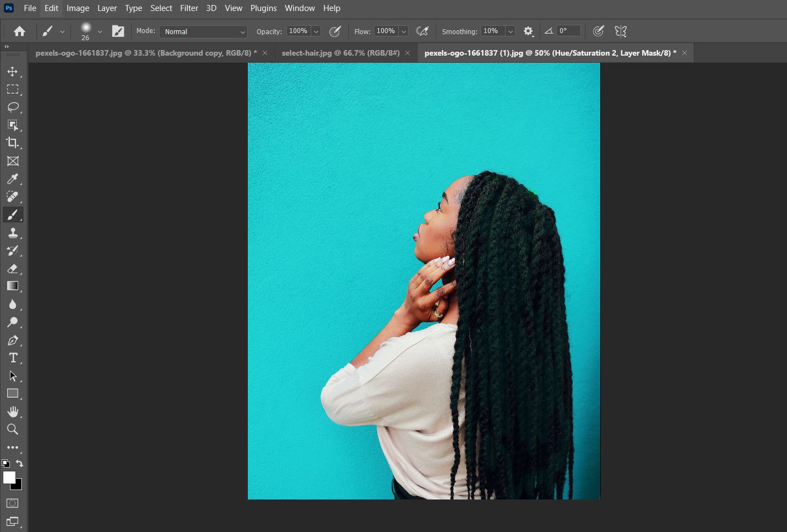The width and height of the screenshot is (787, 532).
Task: Choose the Clone Stamp tool
Action: click(13, 232)
